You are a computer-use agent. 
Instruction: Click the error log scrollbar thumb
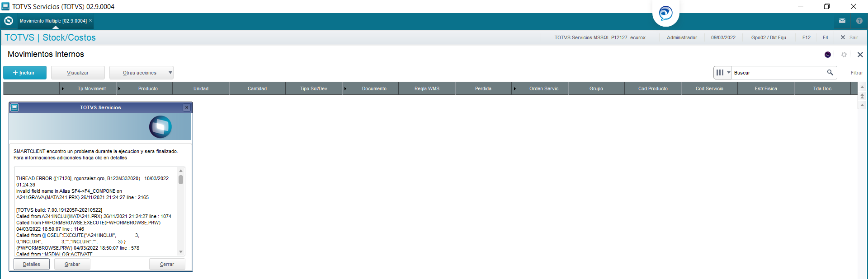click(x=181, y=180)
